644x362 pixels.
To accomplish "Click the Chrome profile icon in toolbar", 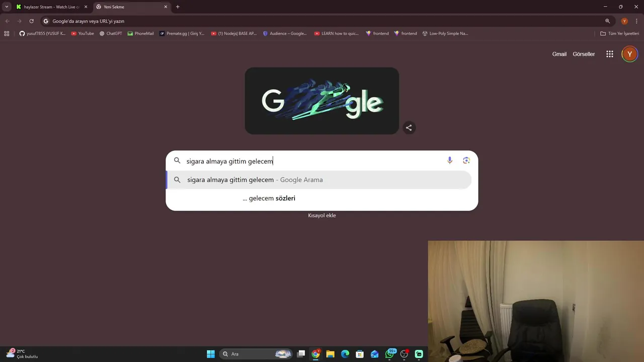I will (x=624, y=21).
